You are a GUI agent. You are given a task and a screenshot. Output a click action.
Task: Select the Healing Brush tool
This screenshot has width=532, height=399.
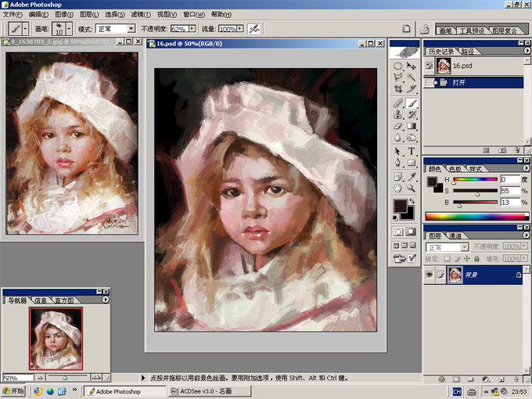tap(398, 103)
